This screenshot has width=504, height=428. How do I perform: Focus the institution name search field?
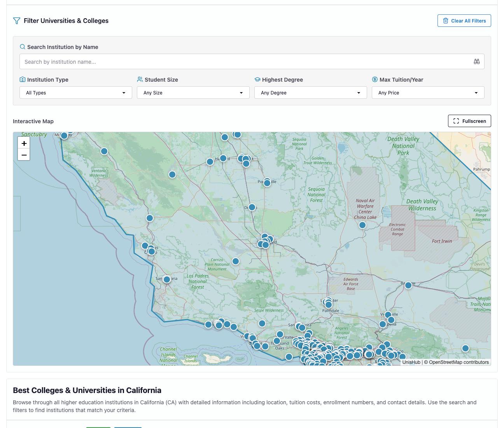(245, 61)
